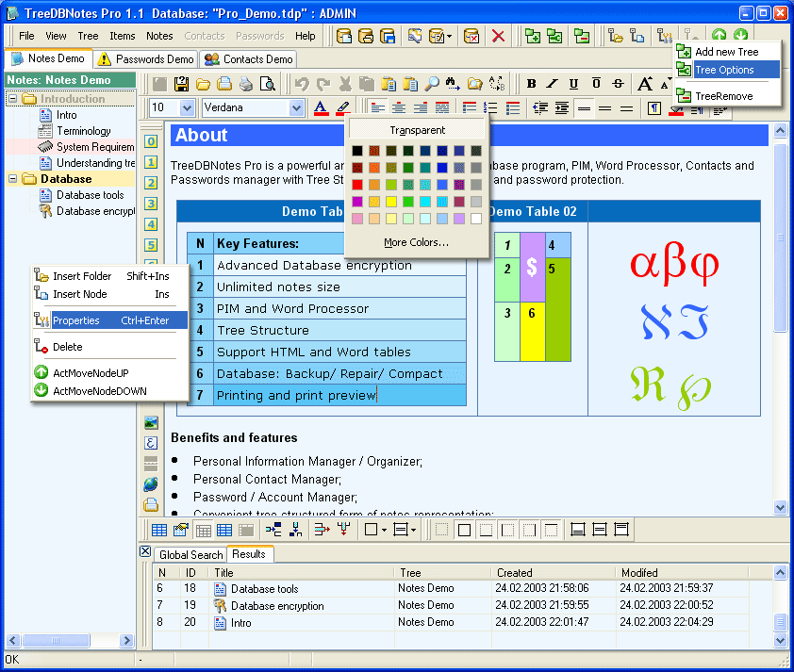Click the green move node up arrow

pyautogui.click(x=720, y=36)
